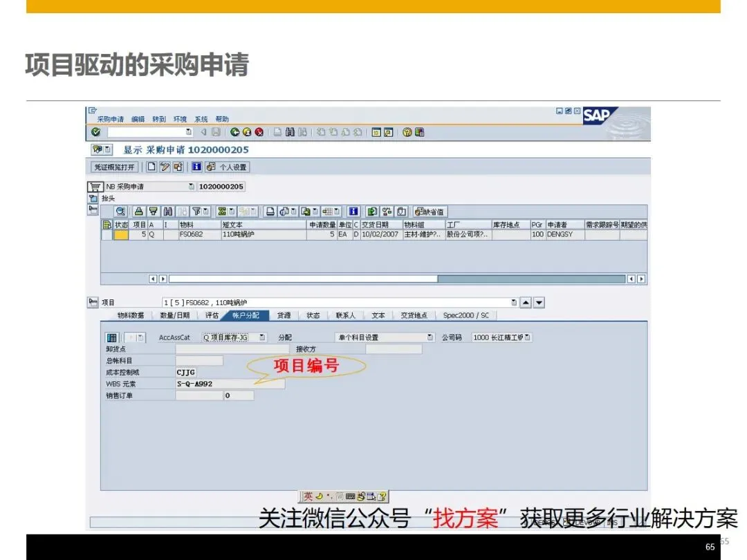Open the 采购申请 menu

111,119
